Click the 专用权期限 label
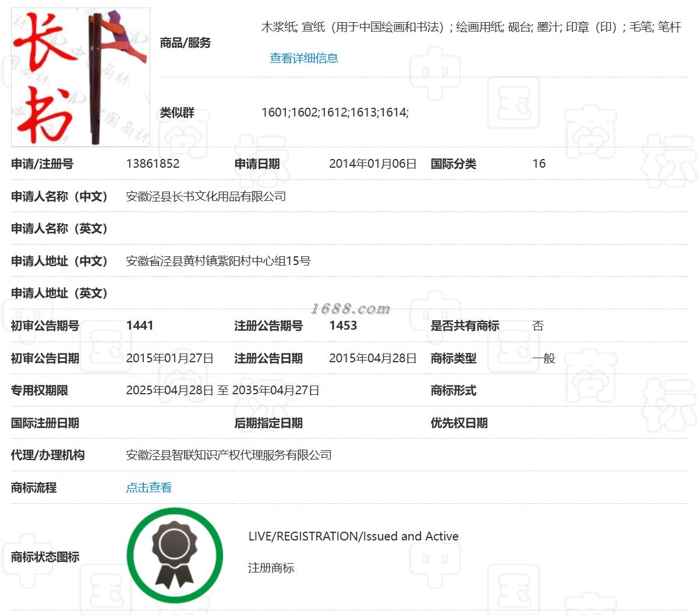 pos(40,390)
